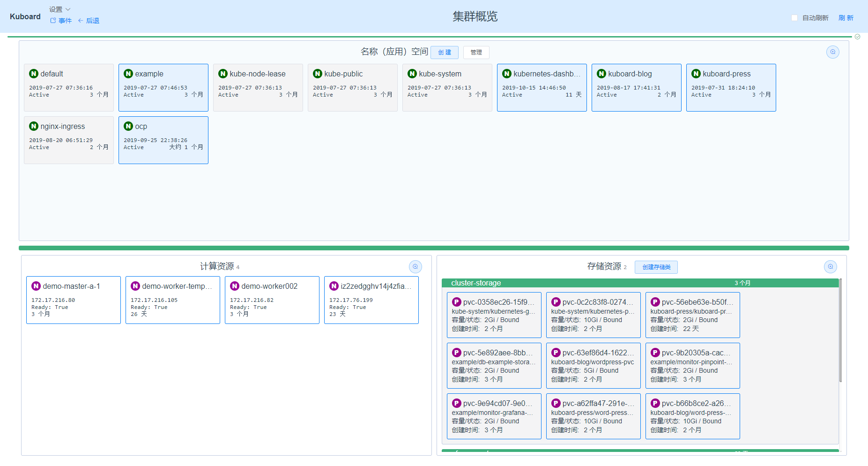Click the green checkmark icon below 刷新

click(x=857, y=37)
